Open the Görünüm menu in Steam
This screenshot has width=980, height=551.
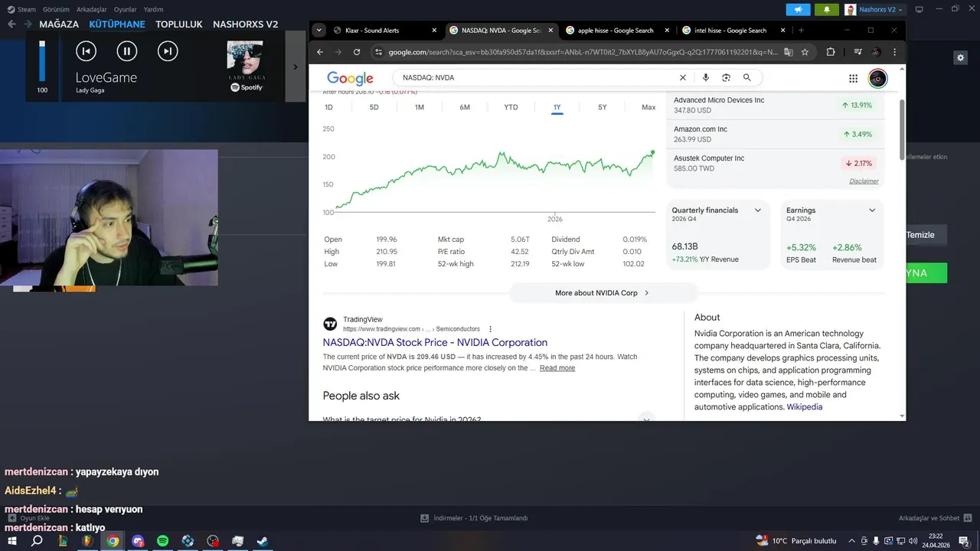tap(56, 9)
